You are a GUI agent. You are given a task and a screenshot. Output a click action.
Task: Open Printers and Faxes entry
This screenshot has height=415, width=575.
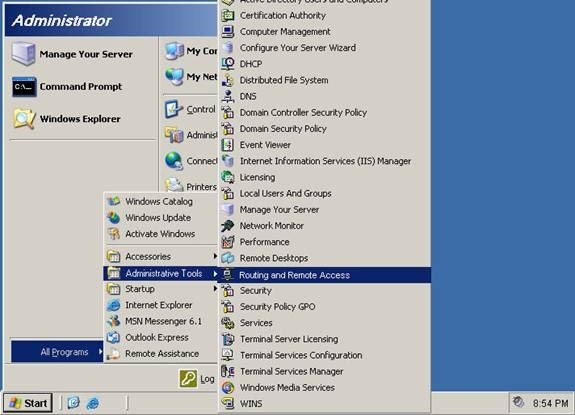point(190,186)
